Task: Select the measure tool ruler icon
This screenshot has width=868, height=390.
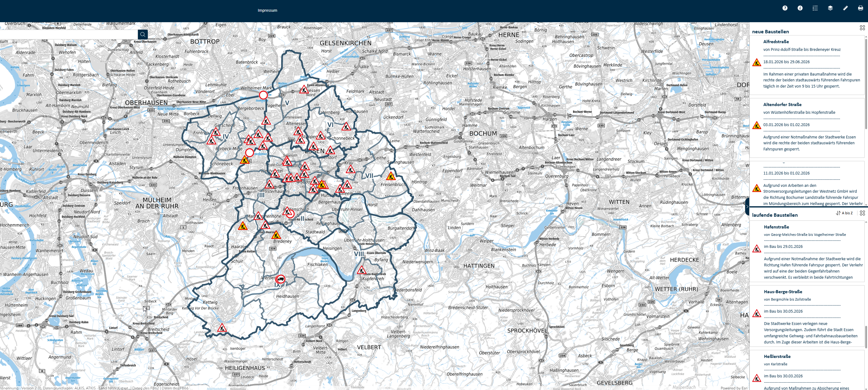Action: (x=845, y=8)
